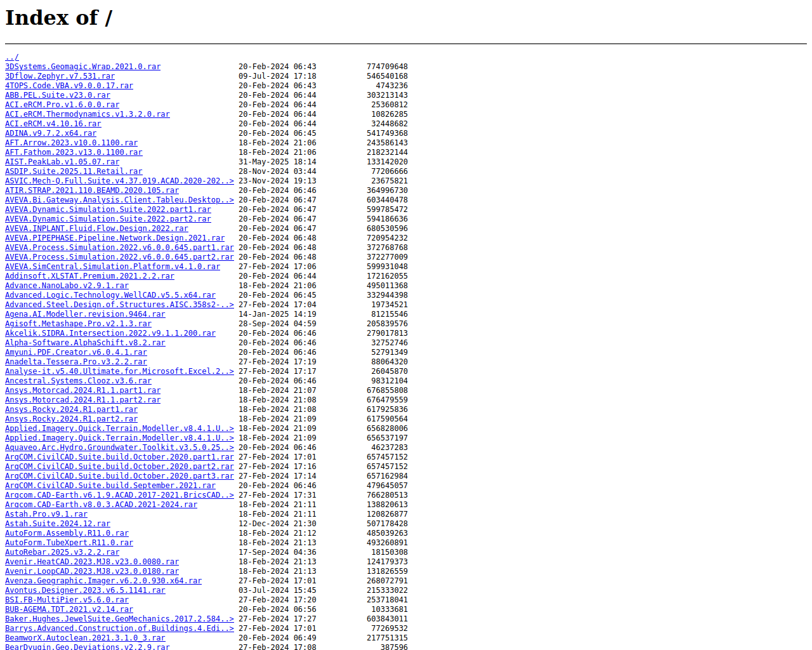Download Astah.Pro.v9.1.rar
Image resolution: width=812 pixels, height=650 pixels.
click(x=46, y=514)
